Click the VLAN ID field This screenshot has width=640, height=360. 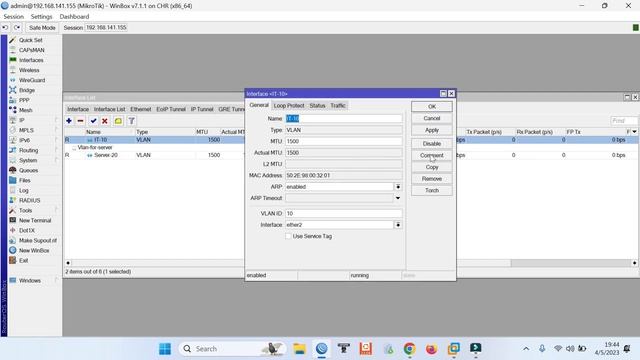pos(344,213)
